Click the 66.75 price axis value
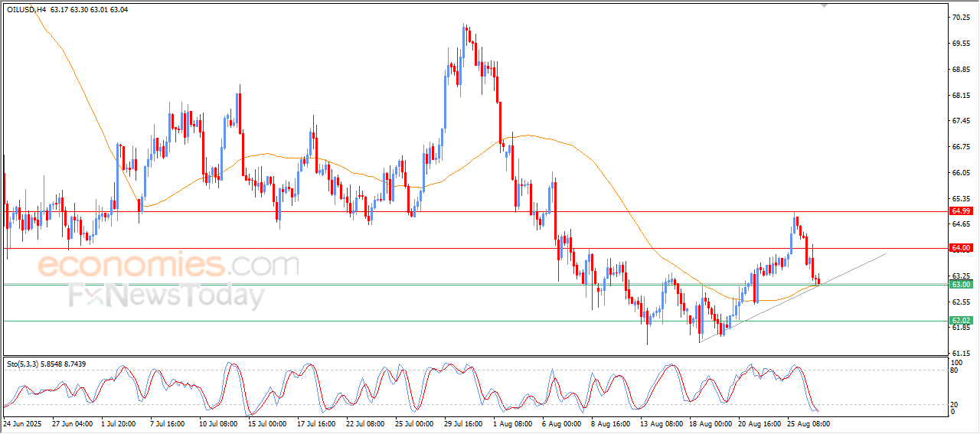Screen dimensions: 980x434 pos(961,147)
